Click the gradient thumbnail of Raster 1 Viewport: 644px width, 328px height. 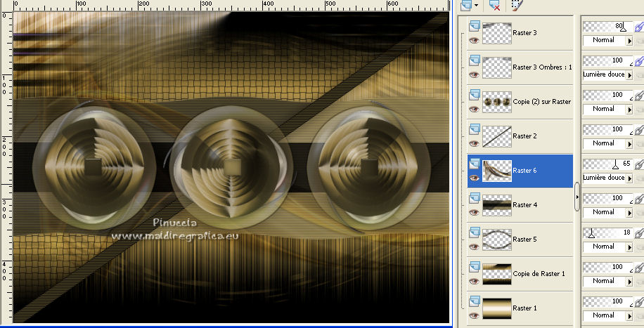497,309
